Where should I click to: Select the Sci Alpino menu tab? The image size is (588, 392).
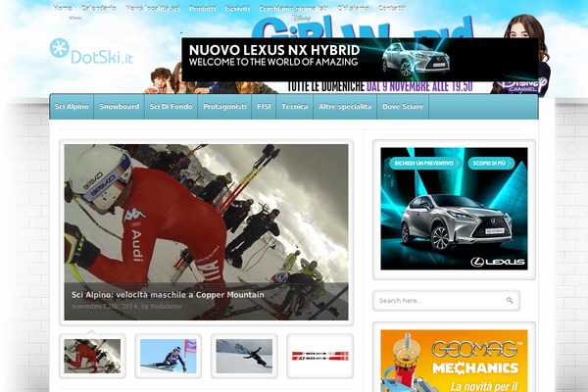(72, 107)
